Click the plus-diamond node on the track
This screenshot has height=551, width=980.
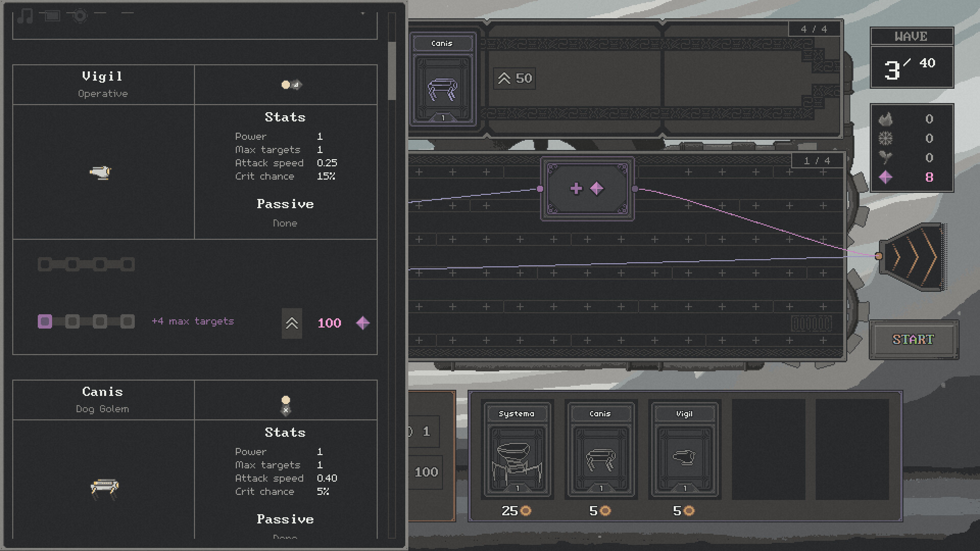click(587, 189)
